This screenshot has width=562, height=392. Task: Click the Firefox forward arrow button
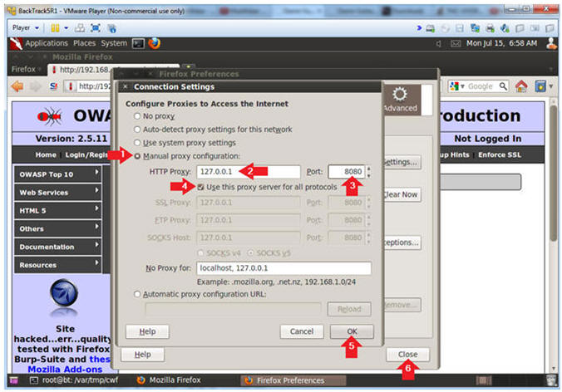36,86
